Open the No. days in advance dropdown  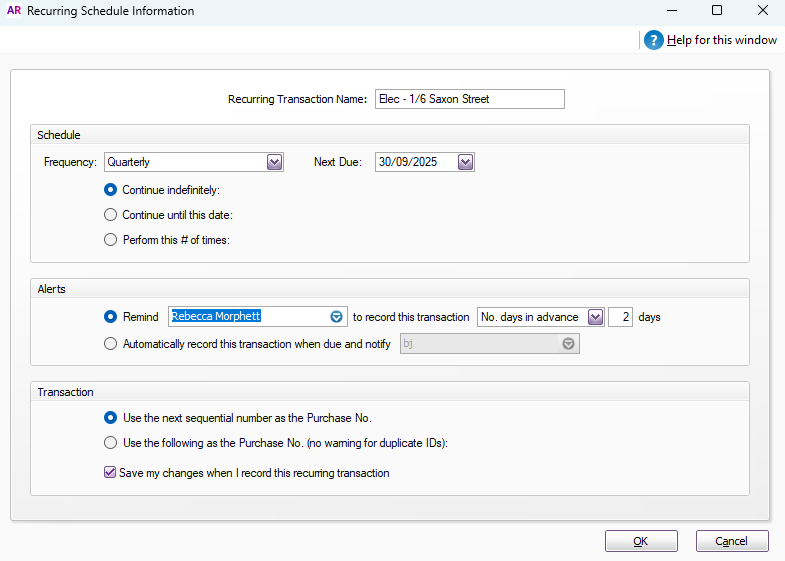[x=595, y=317]
